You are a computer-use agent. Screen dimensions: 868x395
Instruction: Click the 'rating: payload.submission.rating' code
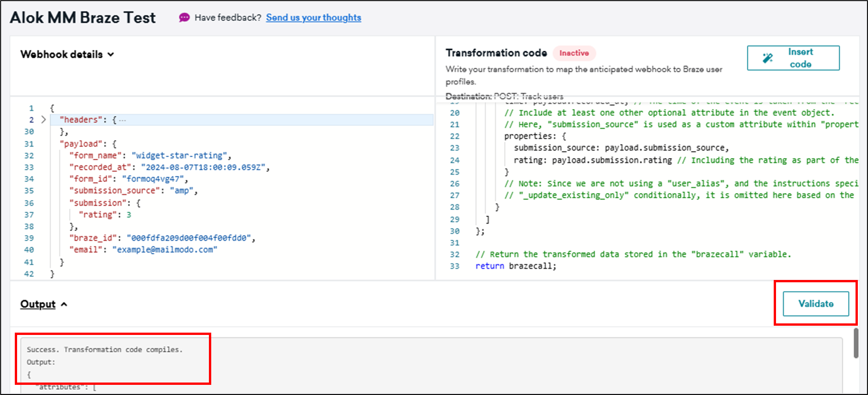593,160
